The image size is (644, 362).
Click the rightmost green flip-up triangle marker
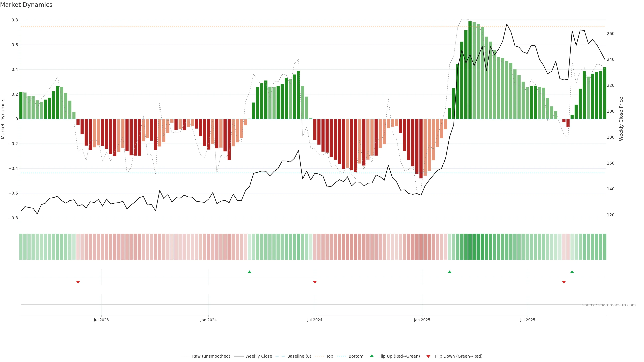pos(572,272)
